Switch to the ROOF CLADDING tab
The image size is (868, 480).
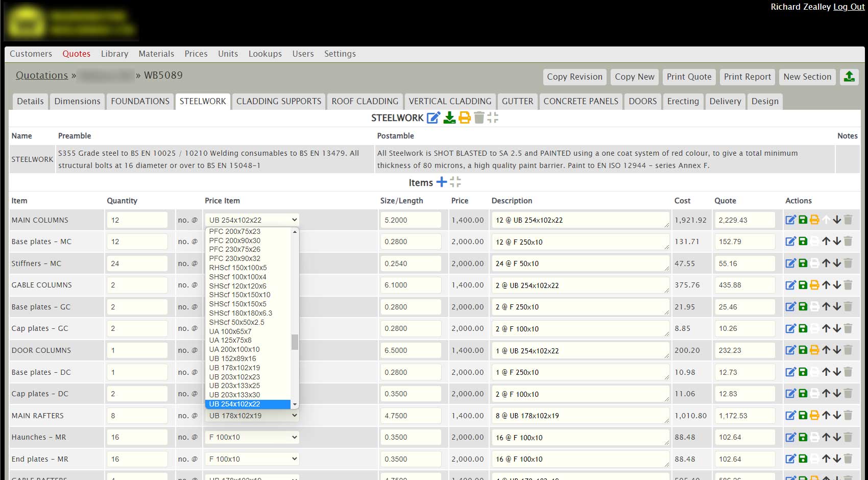[365, 101]
